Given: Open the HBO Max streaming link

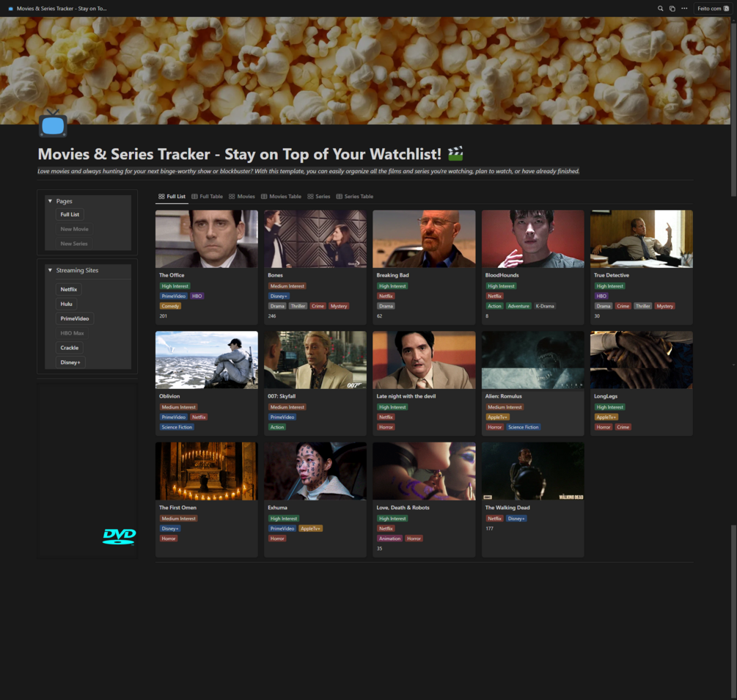Looking at the screenshot, I should pos(72,333).
